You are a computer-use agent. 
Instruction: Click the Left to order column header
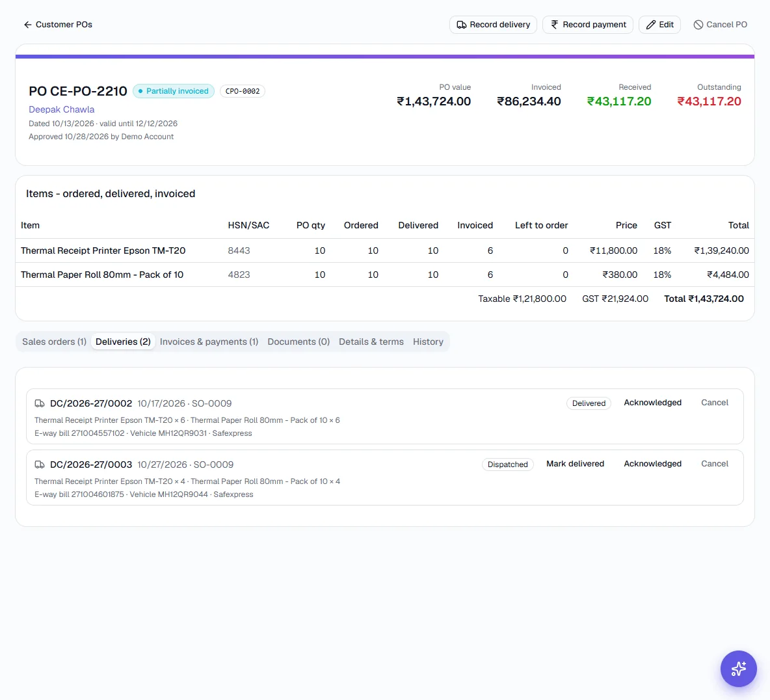(x=541, y=226)
